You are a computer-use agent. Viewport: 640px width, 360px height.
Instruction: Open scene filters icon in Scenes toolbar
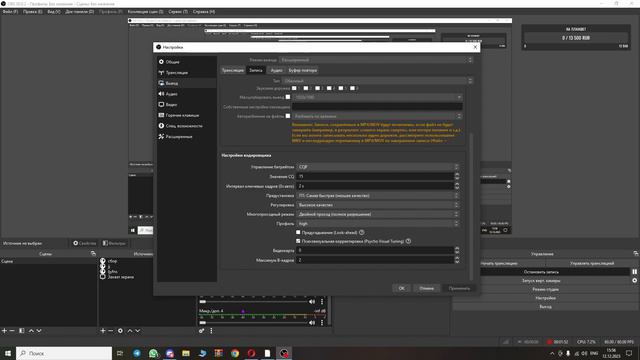click(x=22, y=331)
